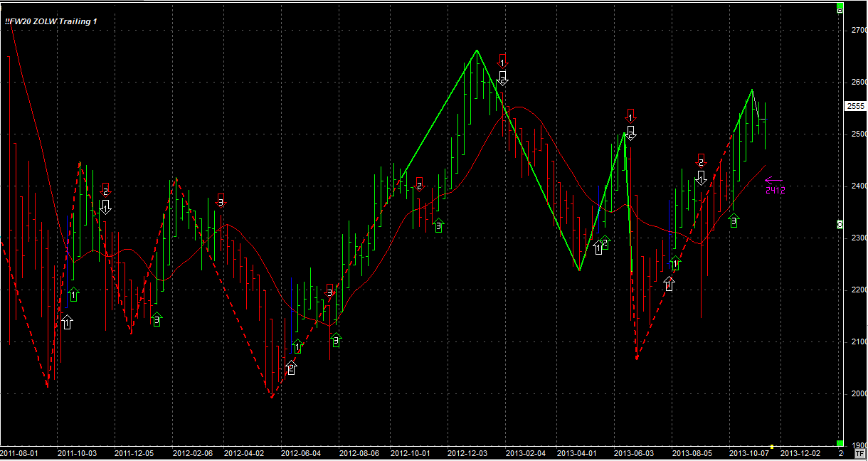Viewport: 868px width, 461px height.
Task: Click the yellow marker on the time axis
Action: tap(771, 447)
